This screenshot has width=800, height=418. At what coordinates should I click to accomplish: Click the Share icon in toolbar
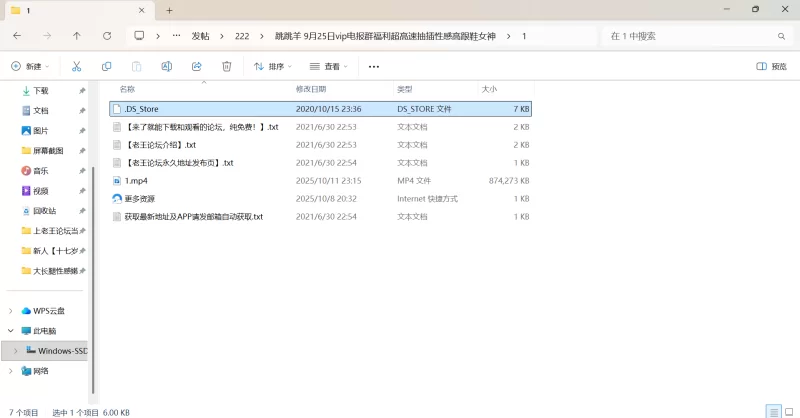click(x=197, y=66)
